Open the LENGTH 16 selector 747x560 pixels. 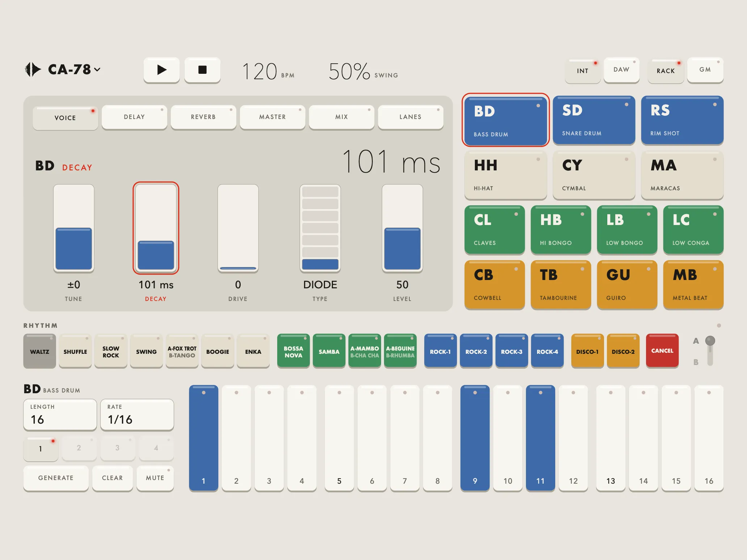point(60,415)
